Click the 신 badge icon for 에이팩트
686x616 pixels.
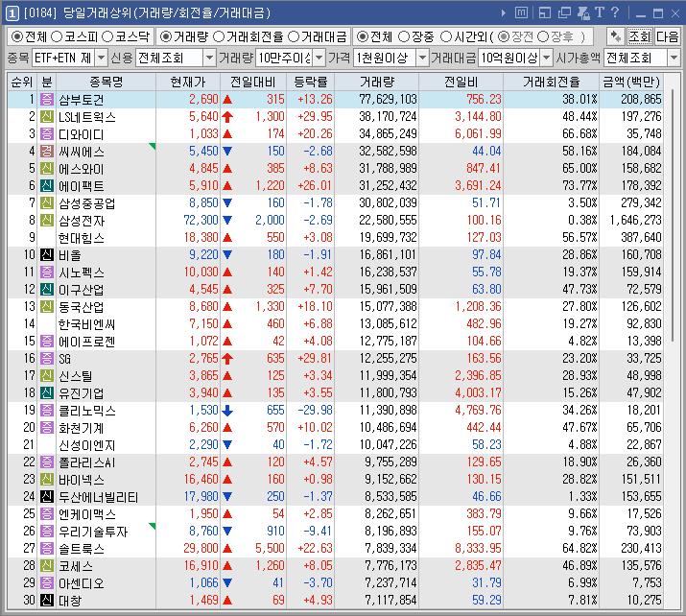47,185
